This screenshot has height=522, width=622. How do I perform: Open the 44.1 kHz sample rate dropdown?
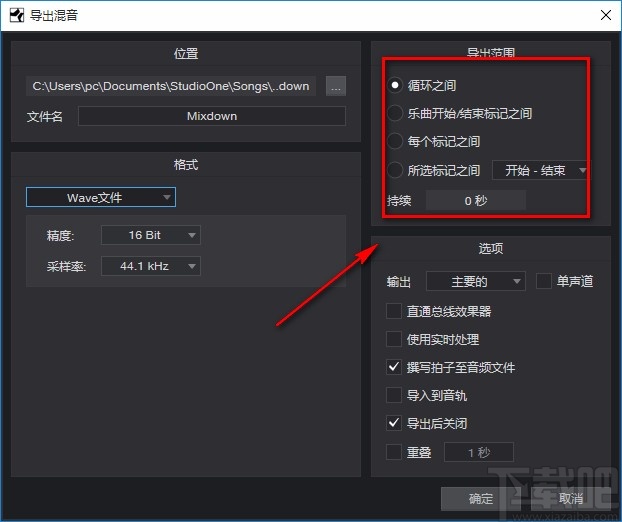pyautogui.click(x=151, y=266)
